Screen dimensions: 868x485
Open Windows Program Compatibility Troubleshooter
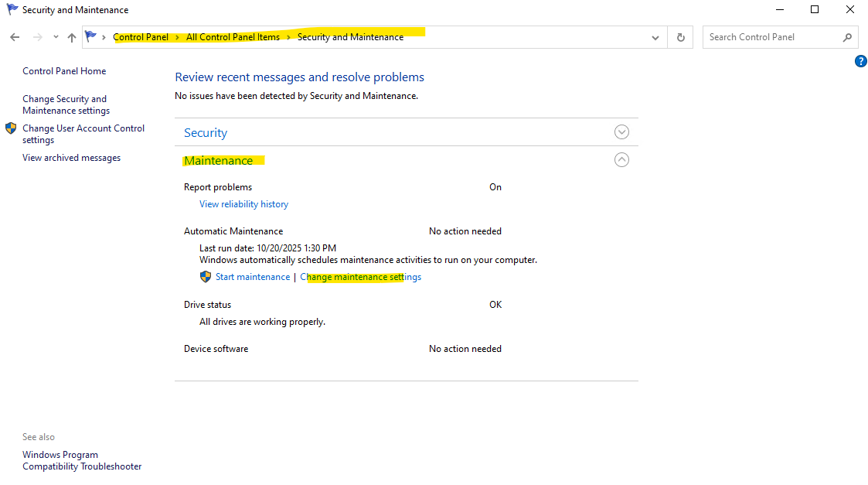[x=81, y=460]
